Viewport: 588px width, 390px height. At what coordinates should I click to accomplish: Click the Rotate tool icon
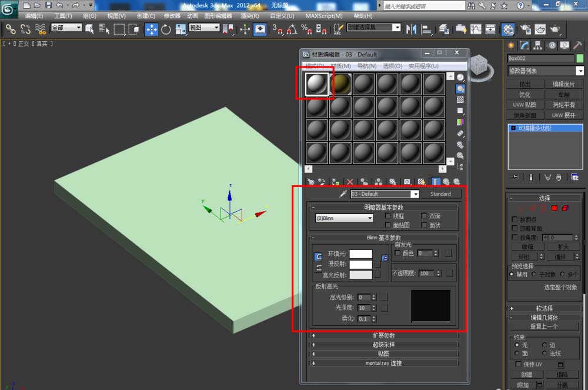[x=166, y=29]
